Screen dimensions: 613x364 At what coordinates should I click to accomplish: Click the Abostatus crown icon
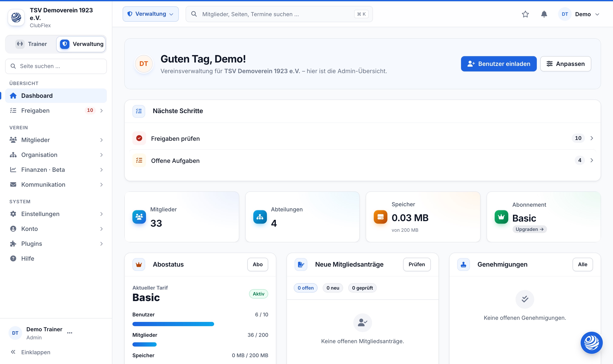point(139,264)
